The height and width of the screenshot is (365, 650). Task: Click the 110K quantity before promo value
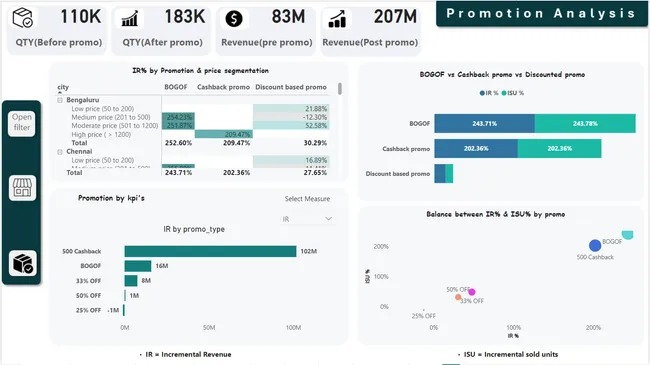(x=81, y=17)
